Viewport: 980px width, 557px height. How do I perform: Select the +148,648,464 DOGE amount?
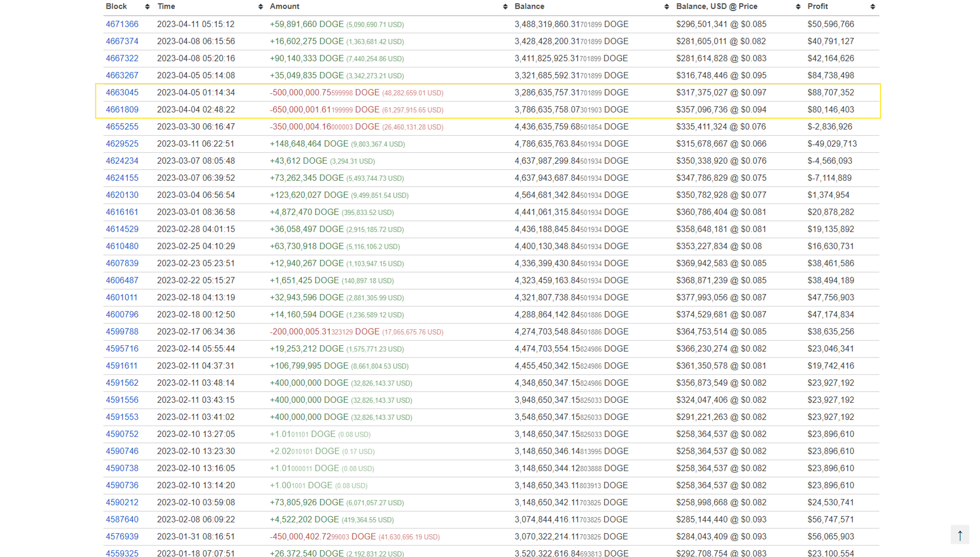(x=309, y=144)
